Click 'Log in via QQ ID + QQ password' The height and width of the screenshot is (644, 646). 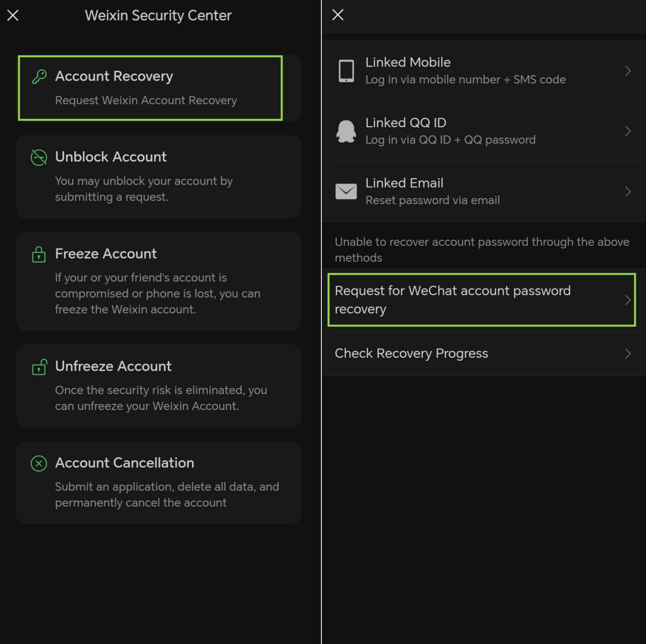click(x=450, y=140)
